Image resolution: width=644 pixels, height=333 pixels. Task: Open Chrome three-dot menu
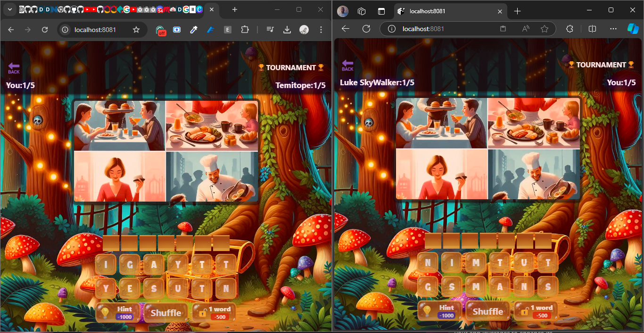(x=321, y=30)
